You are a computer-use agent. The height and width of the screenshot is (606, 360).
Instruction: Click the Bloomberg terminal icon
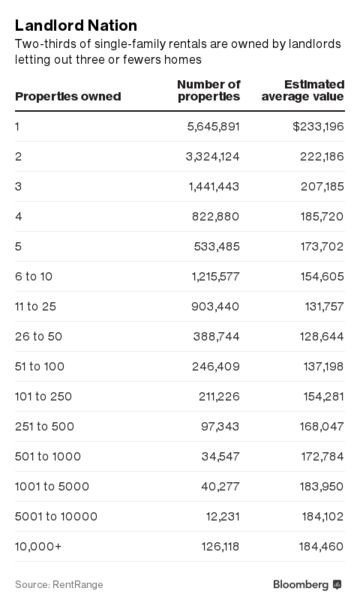point(337,585)
